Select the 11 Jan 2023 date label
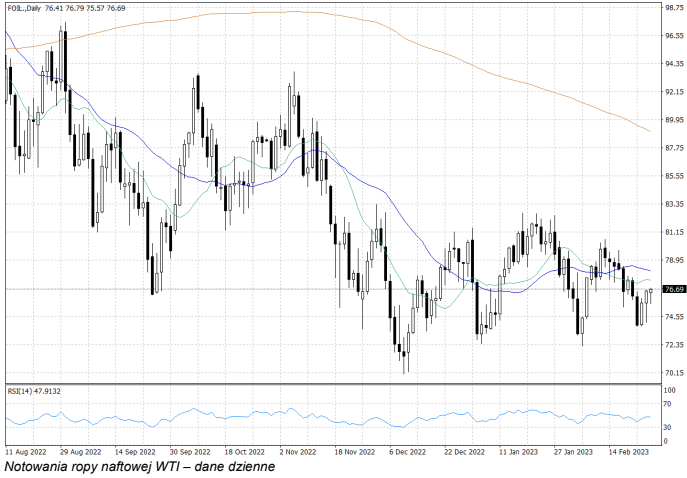The width and height of the screenshot is (687, 478). [520, 451]
